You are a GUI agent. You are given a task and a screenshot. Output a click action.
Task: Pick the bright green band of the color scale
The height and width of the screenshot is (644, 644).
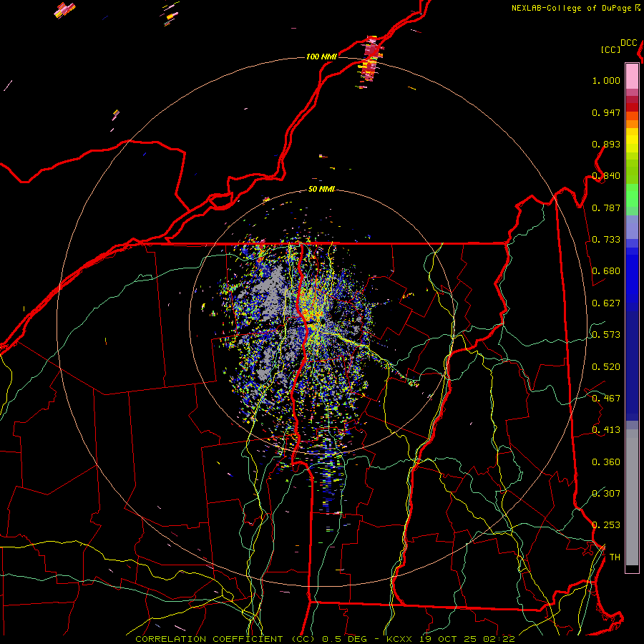(x=632, y=195)
